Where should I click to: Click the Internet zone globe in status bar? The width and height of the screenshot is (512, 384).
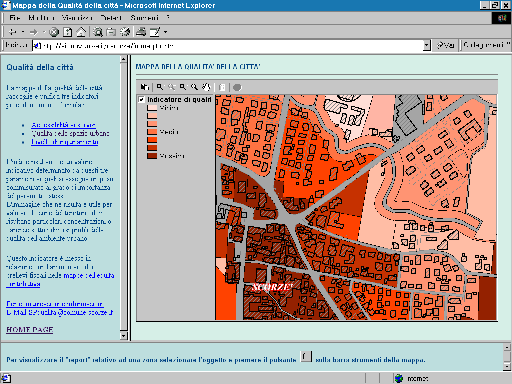click(399, 378)
